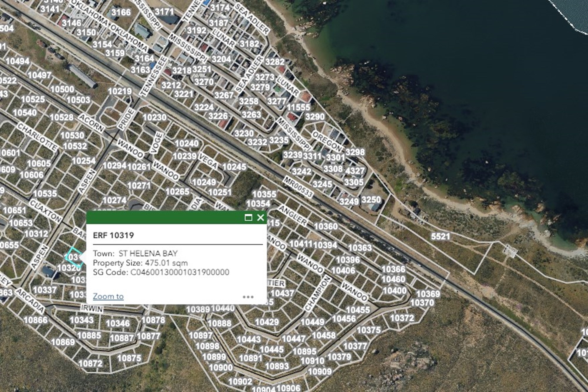This screenshot has height=392, width=588.
Task: Click the CHAMPION street label
Action: pyautogui.click(x=317, y=294)
